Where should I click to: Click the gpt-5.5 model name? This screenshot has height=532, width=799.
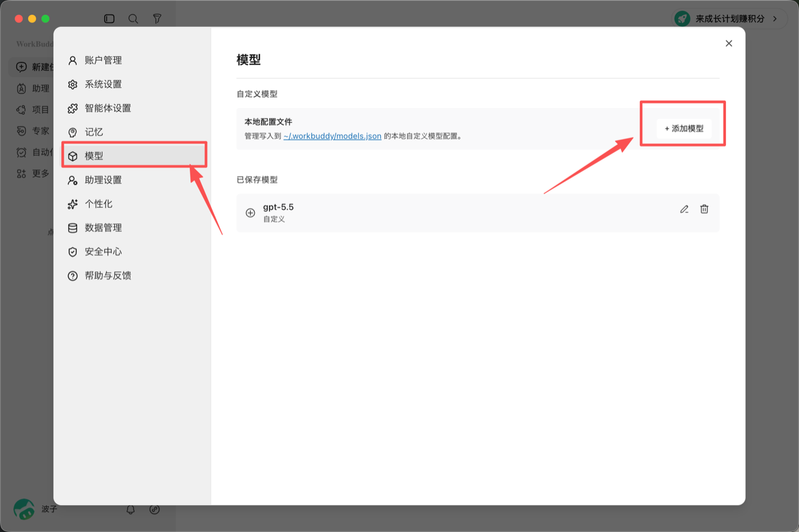(x=278, y=207)
